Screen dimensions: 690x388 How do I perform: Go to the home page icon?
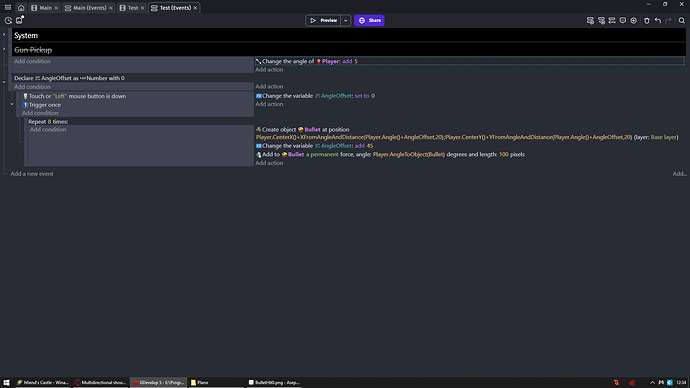(x=21, y=8)
